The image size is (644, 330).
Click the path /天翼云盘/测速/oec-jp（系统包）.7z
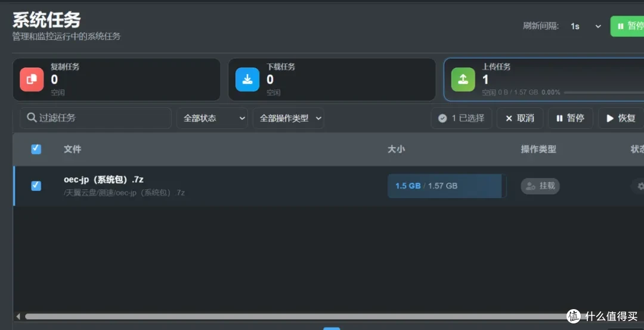[x=125, y=193]
